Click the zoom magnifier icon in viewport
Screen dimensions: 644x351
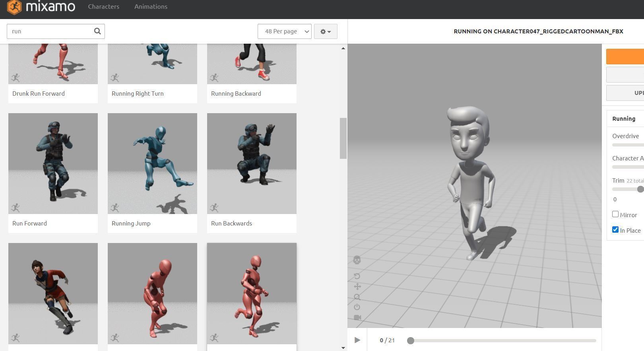coord(357,297)
